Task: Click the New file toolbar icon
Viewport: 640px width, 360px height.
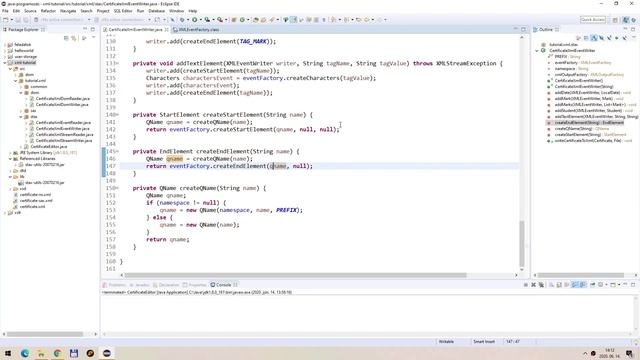Action: (x=6, y=20)
